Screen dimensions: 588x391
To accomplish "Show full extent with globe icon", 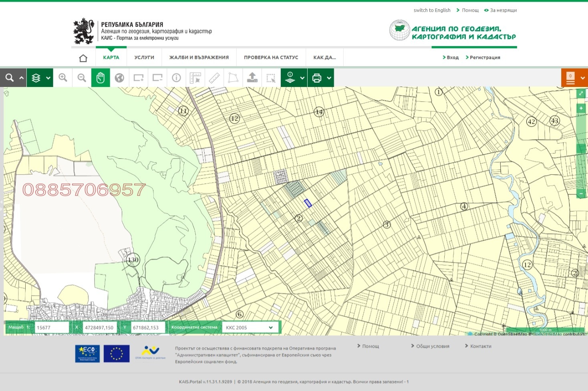I will 119,78.
